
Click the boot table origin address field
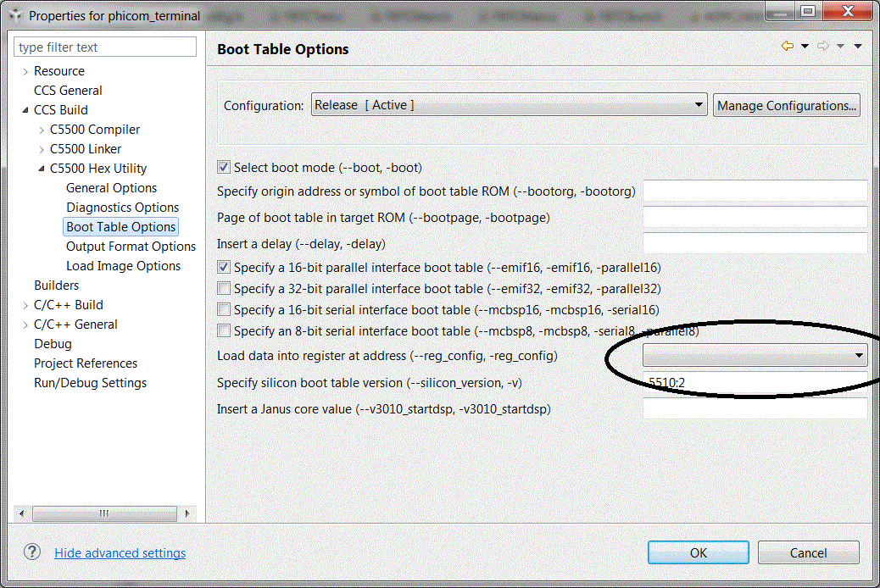[755, 191]
